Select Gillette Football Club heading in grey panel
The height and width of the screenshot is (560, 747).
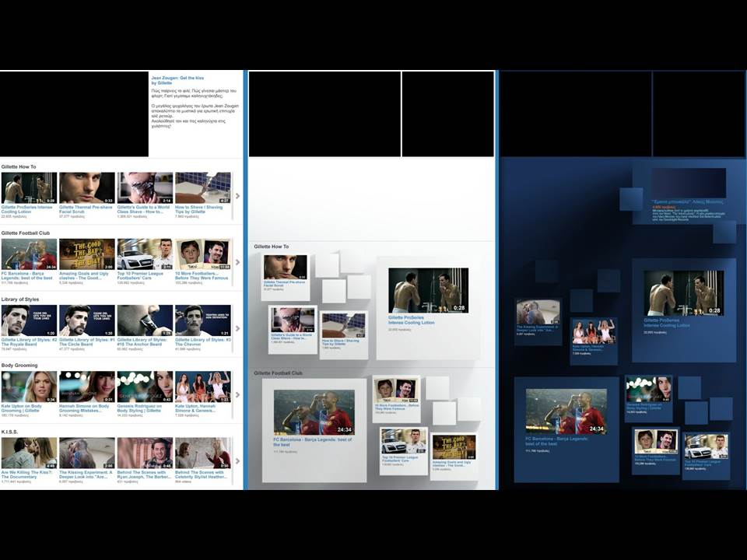point(279,373)
